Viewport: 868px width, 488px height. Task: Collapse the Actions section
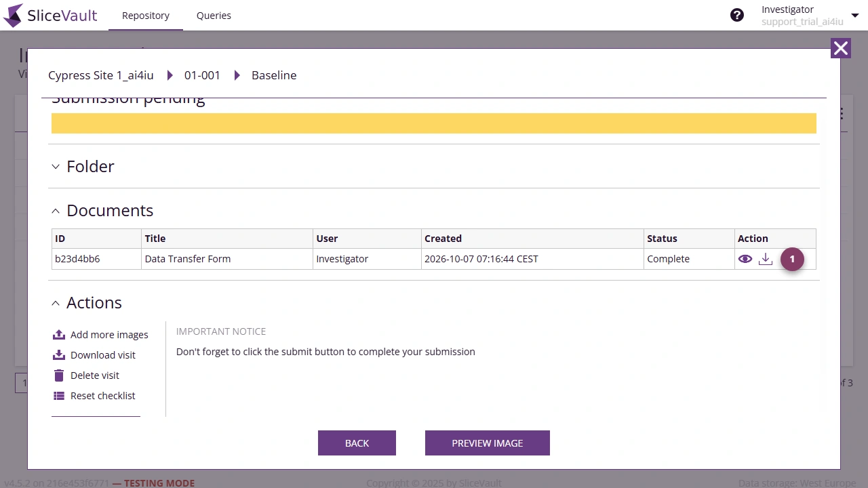pyautogui.click(x=56, y=303)
